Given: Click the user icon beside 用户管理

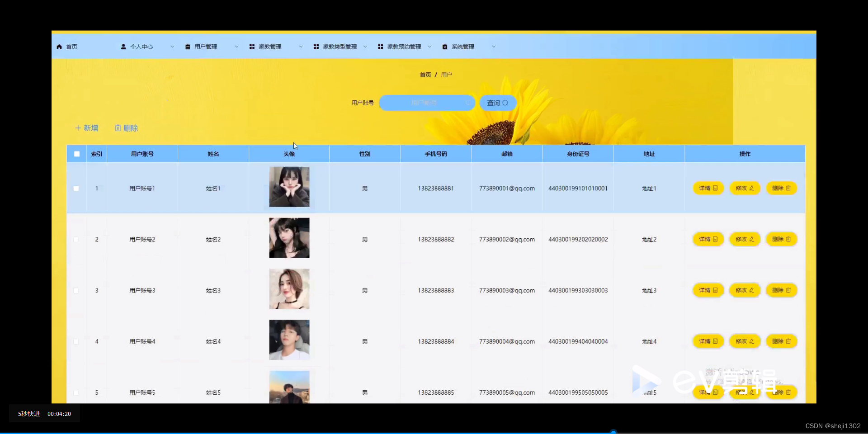Looking at the screenshot, I should (187, 46).
